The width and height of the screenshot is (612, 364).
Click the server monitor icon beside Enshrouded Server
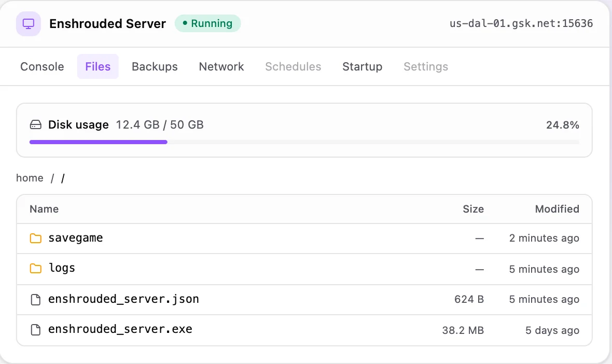[x=29, y=24]
